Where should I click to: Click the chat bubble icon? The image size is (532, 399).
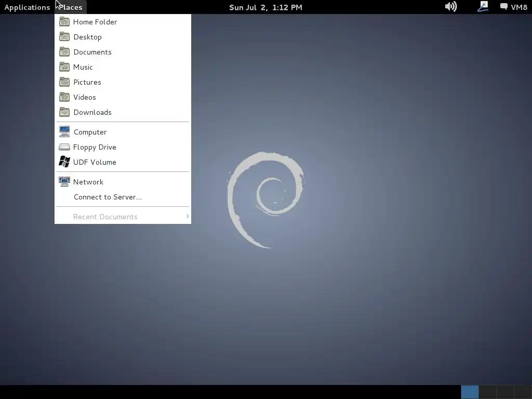[x=504, y=6]
